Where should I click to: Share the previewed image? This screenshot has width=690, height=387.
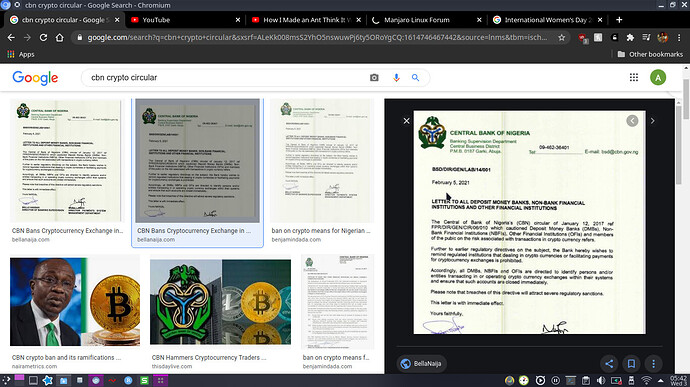609,364
